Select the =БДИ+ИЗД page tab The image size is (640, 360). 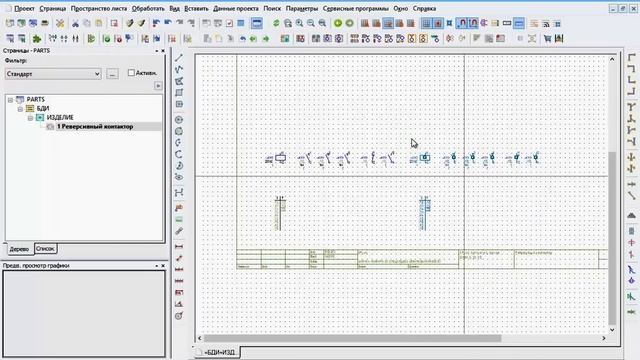click(216, 352)
